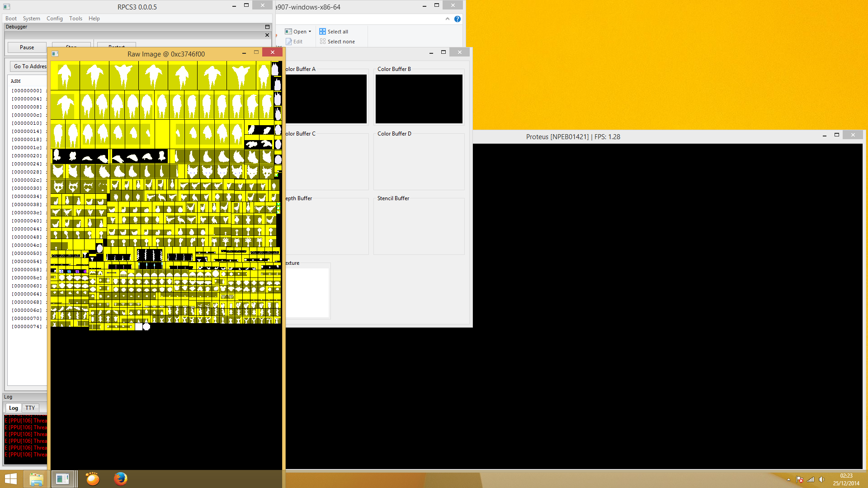The height and width of the screenshot is (488, 868).
Task: Open the Config menu in RPCS3
Action: (54, 19)
